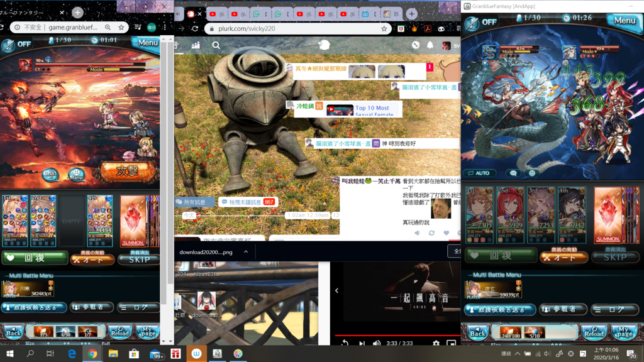Toggle the OFF sword switch in AndApp window

pos(481,22)
